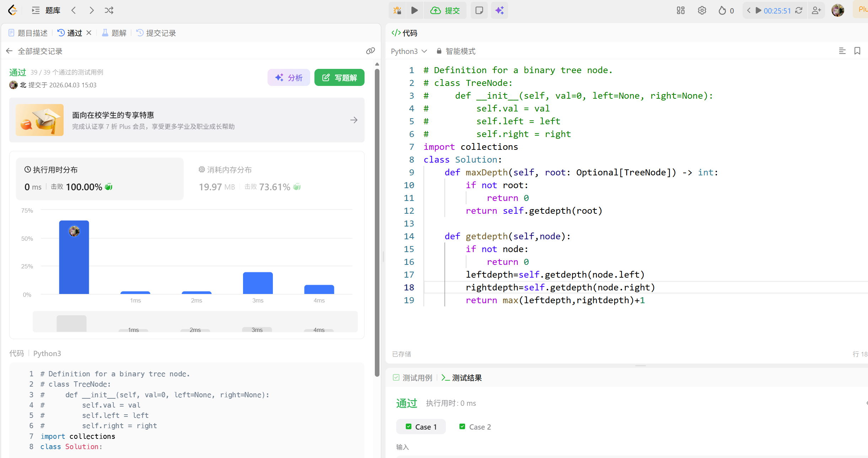Screen dimensions: 868x458
Task: Select the Case 1 test checkbox
Action: tap(409, 426)
